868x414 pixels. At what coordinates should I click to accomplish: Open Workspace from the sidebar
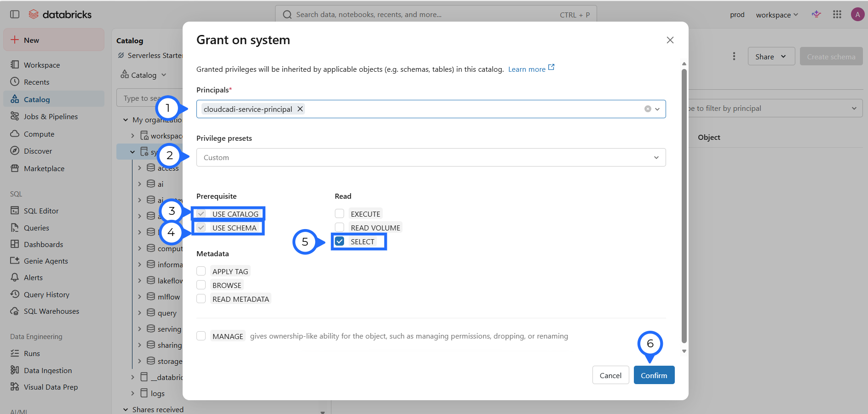(x=54, y=65)
